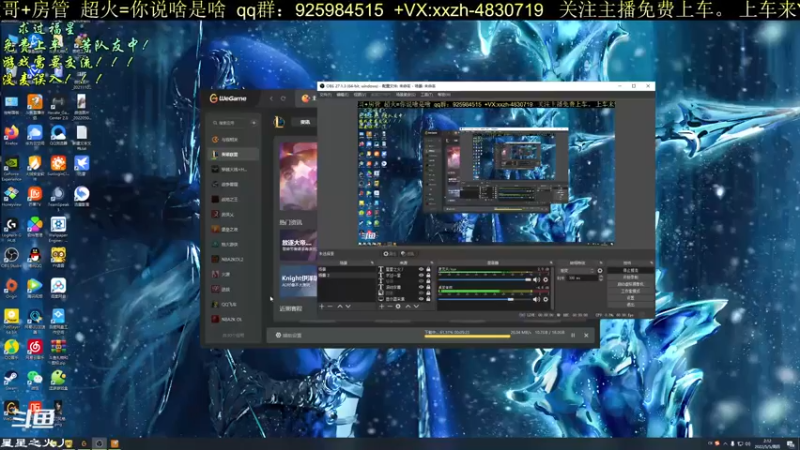800x450 pixels.
Task: Click the 退出 button in OBS Controls
Action: (631, 305)
